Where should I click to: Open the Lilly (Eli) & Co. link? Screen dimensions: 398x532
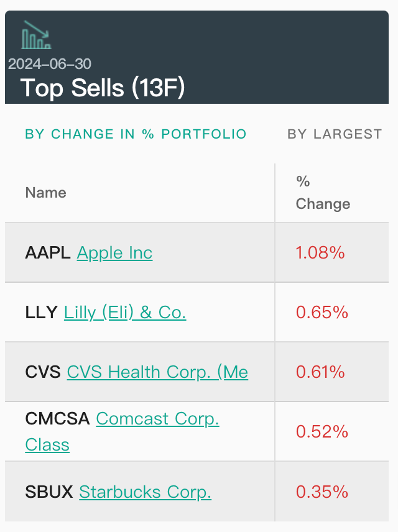(x=125, y=312)
